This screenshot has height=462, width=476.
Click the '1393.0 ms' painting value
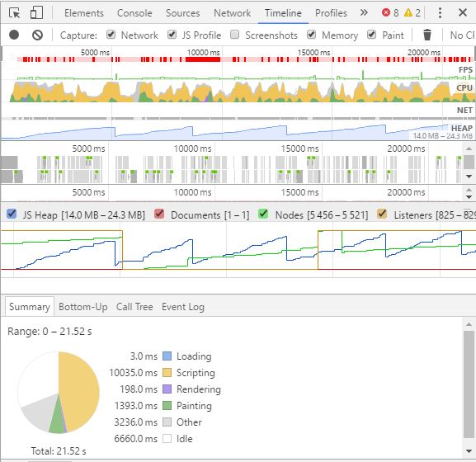135,406
